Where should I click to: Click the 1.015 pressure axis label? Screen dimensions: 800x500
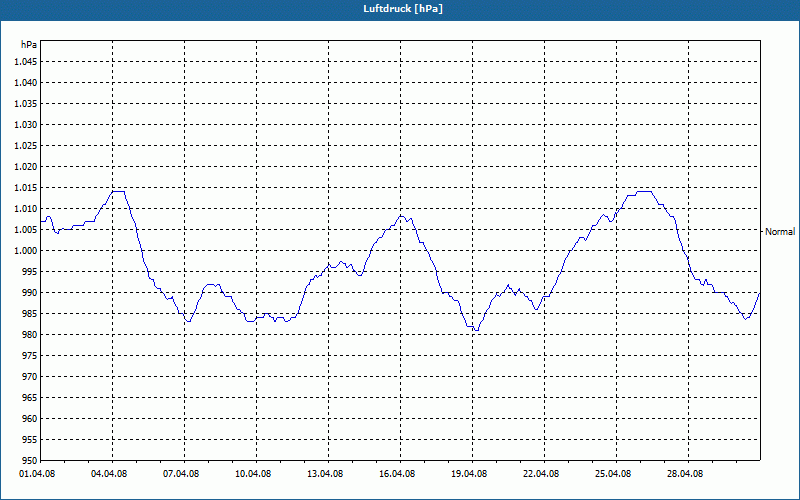27,188
